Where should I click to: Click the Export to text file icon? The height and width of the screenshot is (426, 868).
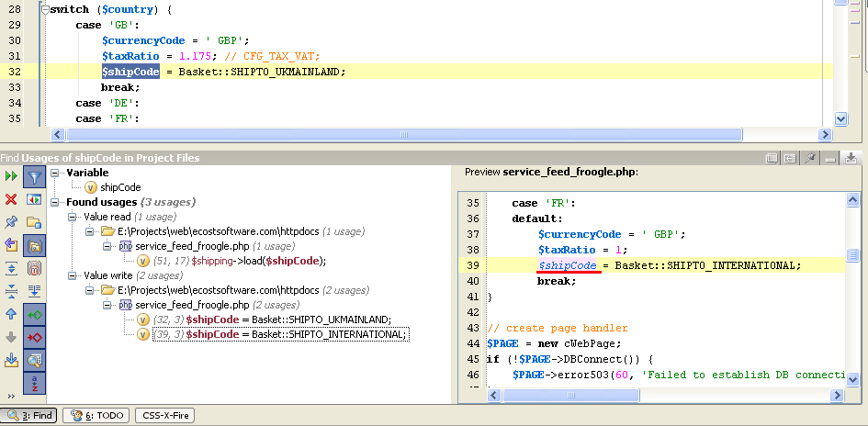(10, 361)
